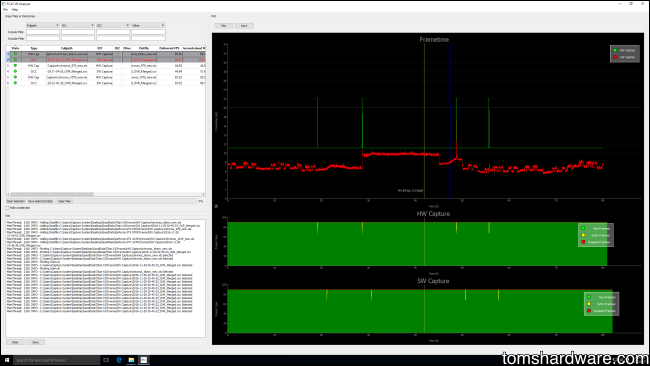This screenshot has height=366, width=650.
Task: Click the HW Capture chart title
Action: tap(433, 214)
